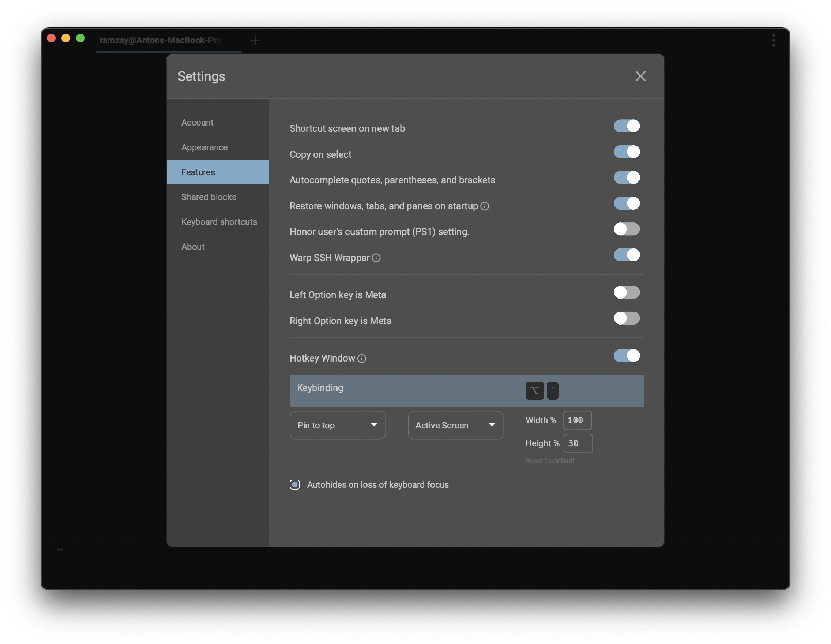Click info icon next to Restore windows
The height and width of the screenshot is (644, 831).
(484, 206)
